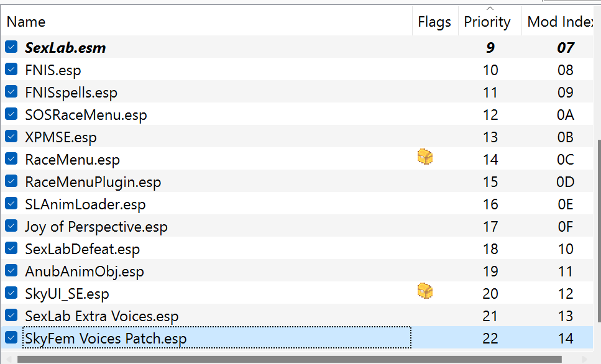The image size is (601, 364).
Task: Uncheck the SexLab.esm plugin checkbox
Action: pos(12,47)
